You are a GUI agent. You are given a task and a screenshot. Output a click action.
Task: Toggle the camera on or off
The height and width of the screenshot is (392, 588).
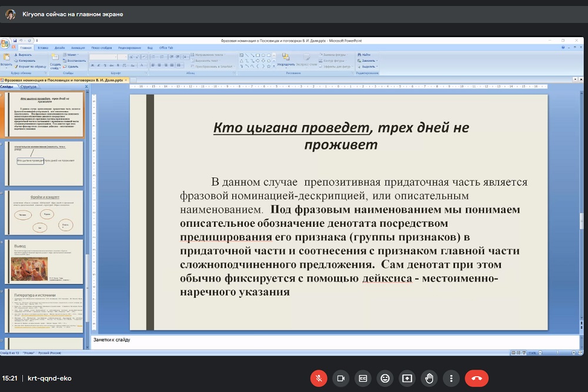pyautogui.click(x=340, y=378)
